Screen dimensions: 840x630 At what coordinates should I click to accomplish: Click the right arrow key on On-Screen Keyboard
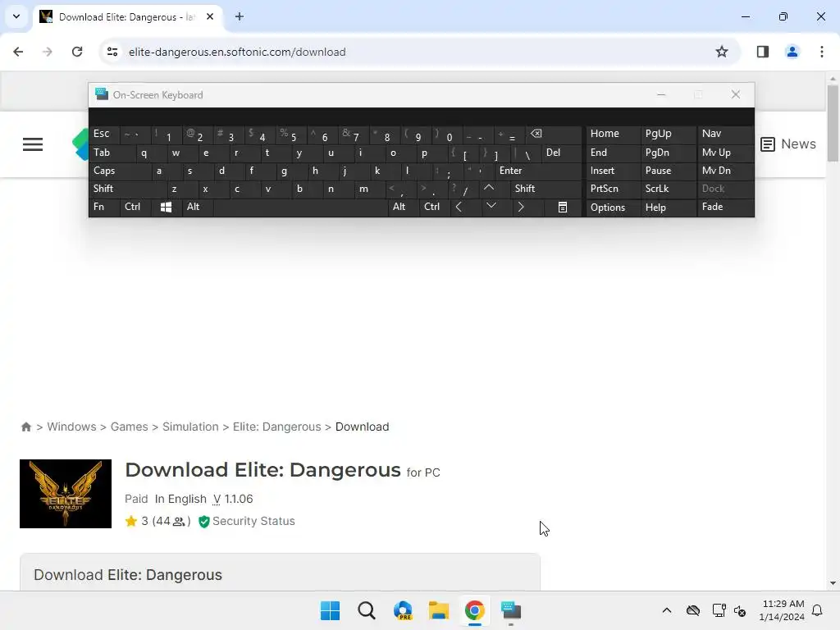tap(521, 208)
